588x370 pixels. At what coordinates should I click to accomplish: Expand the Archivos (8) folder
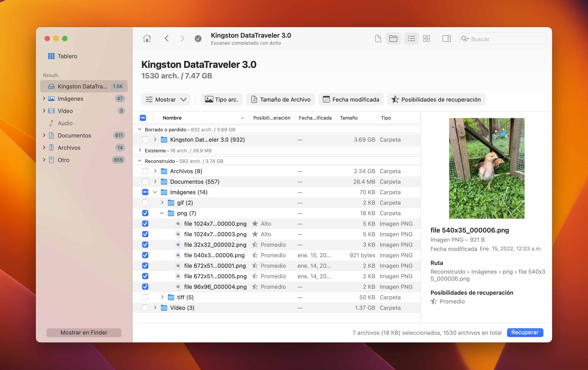pyautogui.click(x=155, y=171)
